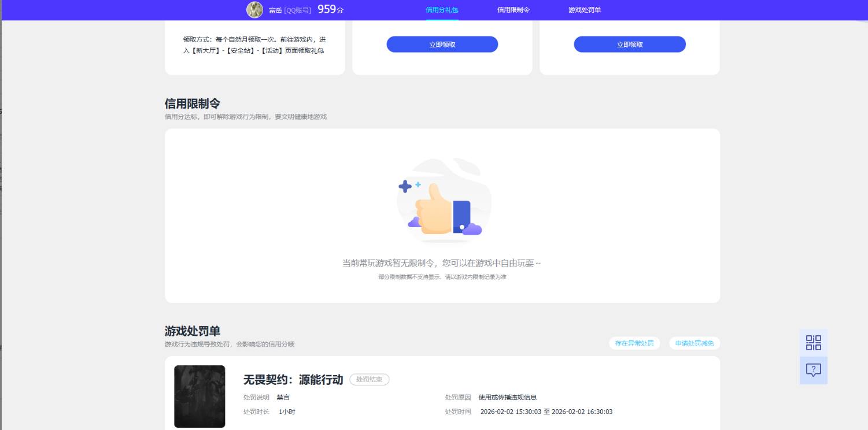
Task: Click the 处罚结束 status badge
Action: (370, 380)
